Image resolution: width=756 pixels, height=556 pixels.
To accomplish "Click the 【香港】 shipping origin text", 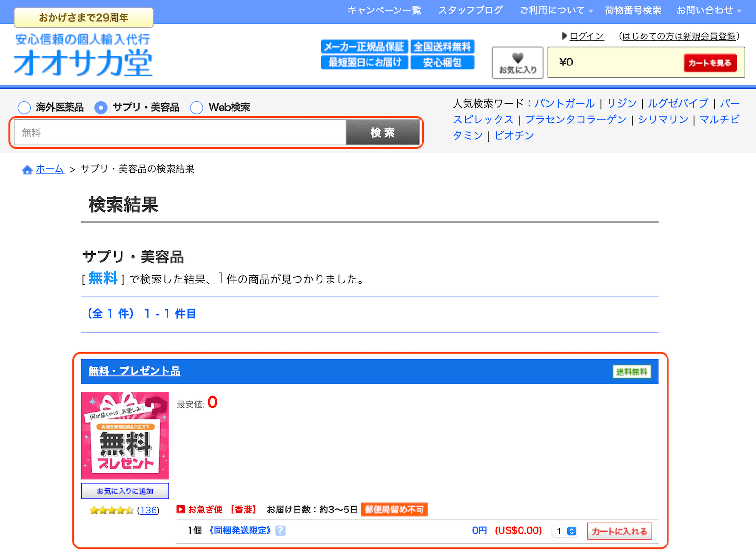I will [244, 510].
